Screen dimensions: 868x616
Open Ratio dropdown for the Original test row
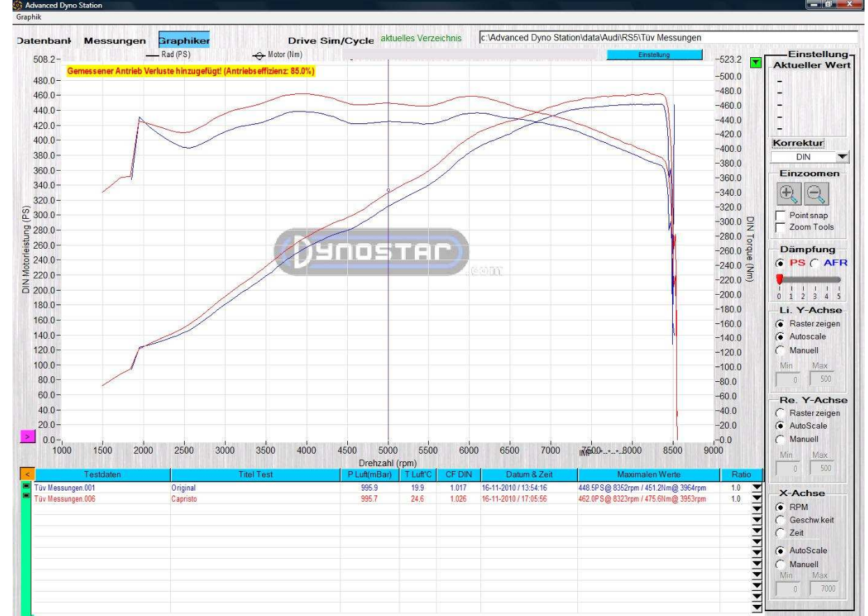coord(758,488)
